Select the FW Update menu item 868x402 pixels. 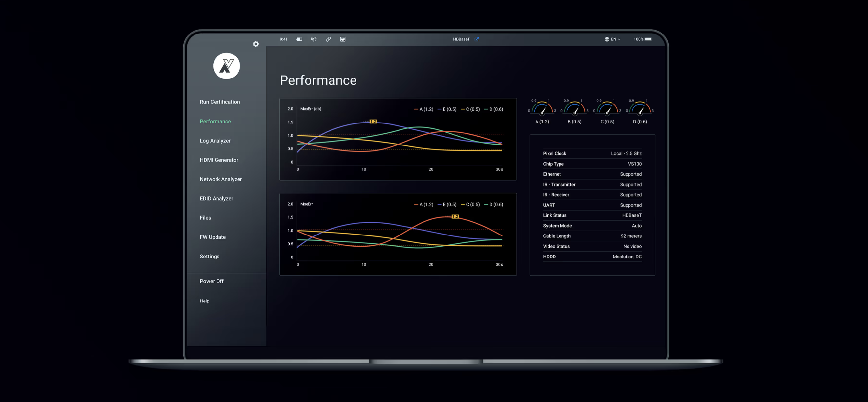coord(213,237)
